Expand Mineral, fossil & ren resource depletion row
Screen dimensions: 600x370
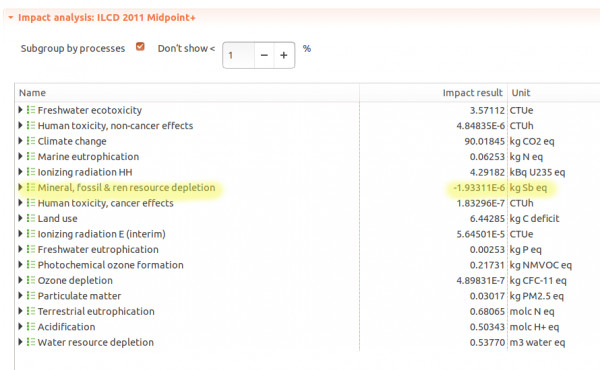[x=20, y=187]
